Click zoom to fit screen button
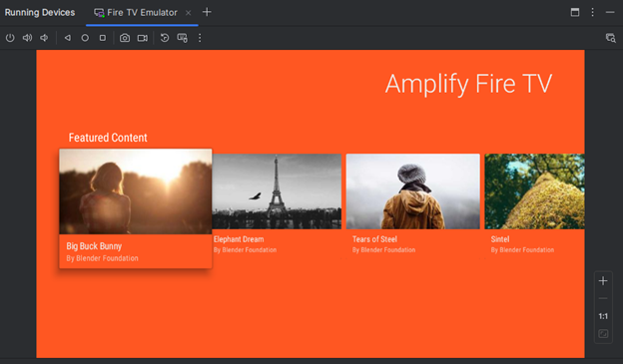This screenshot has width=623, height=364. [x=603, y=334]
